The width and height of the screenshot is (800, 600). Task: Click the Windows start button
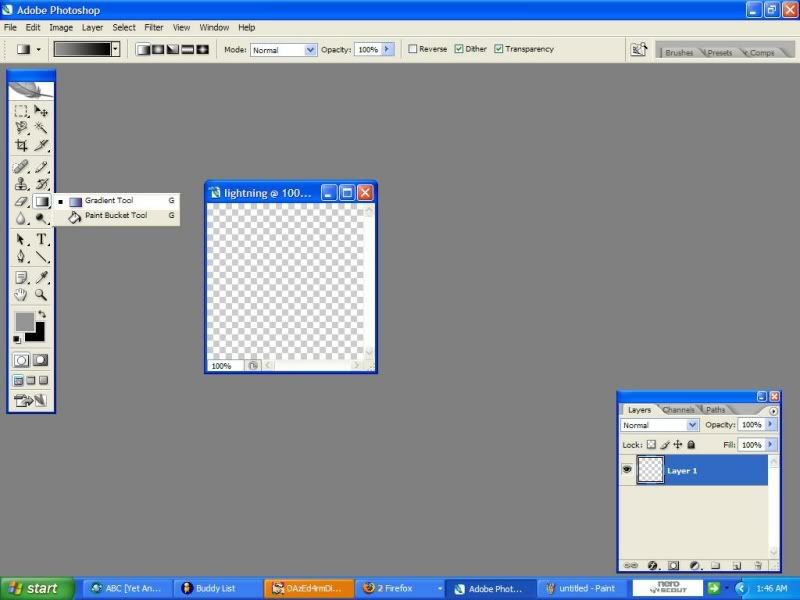37,588
